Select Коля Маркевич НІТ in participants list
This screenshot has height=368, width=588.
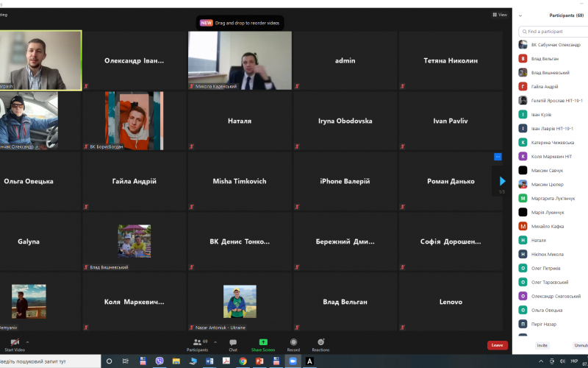coord(553,156)
